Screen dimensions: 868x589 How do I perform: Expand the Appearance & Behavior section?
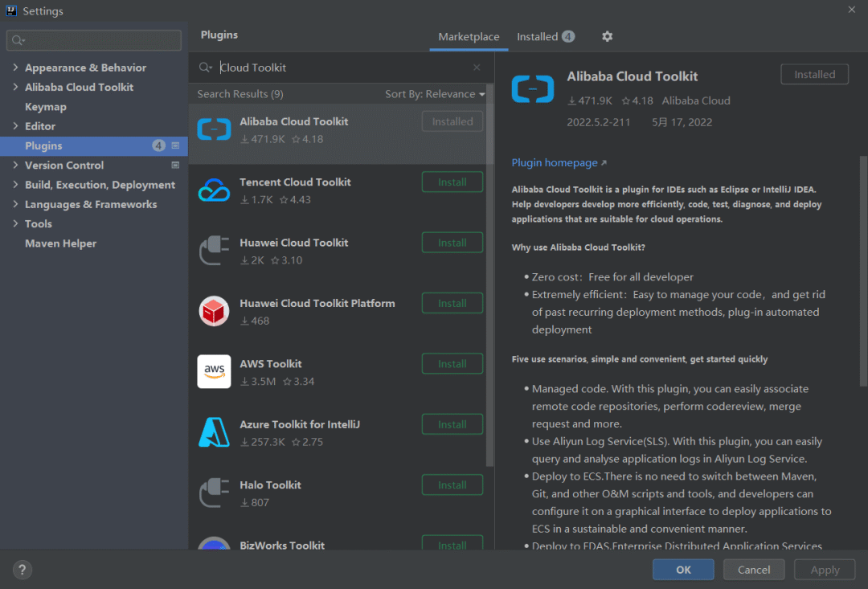(x=15, y=67)
